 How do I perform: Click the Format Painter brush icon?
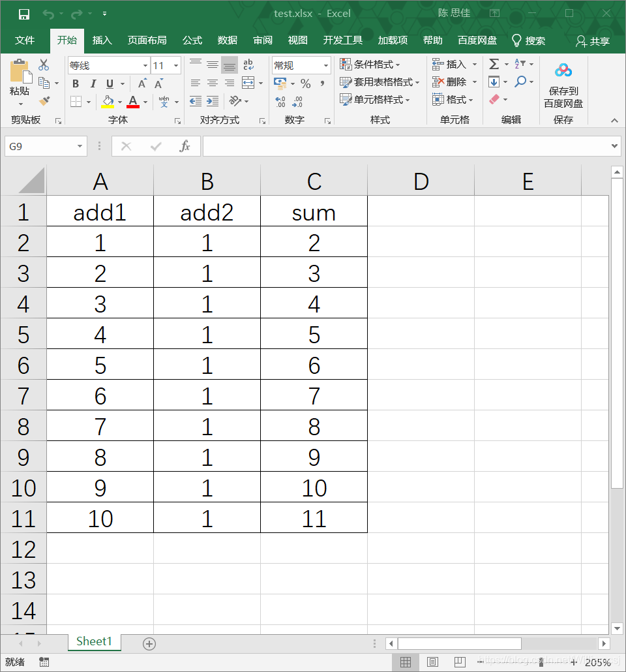pyautogui.click(x=44, y=101)
